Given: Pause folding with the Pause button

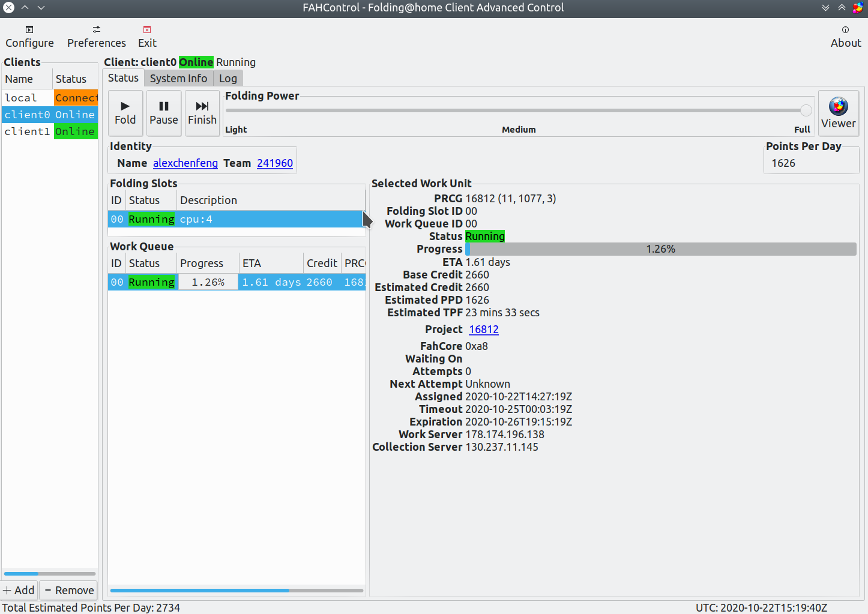Looking at the screenshot, I should (x=164, y=113).
